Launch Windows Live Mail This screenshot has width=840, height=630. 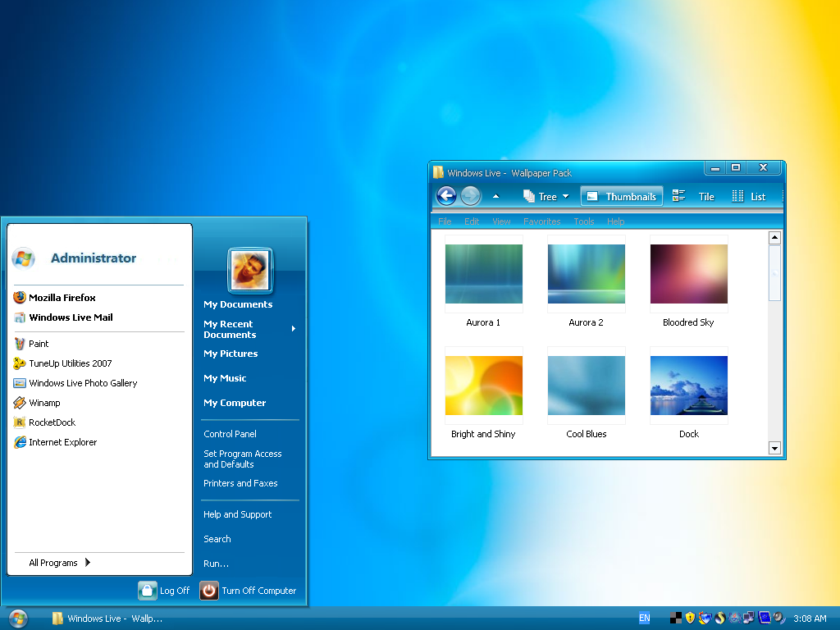point(63,317)
